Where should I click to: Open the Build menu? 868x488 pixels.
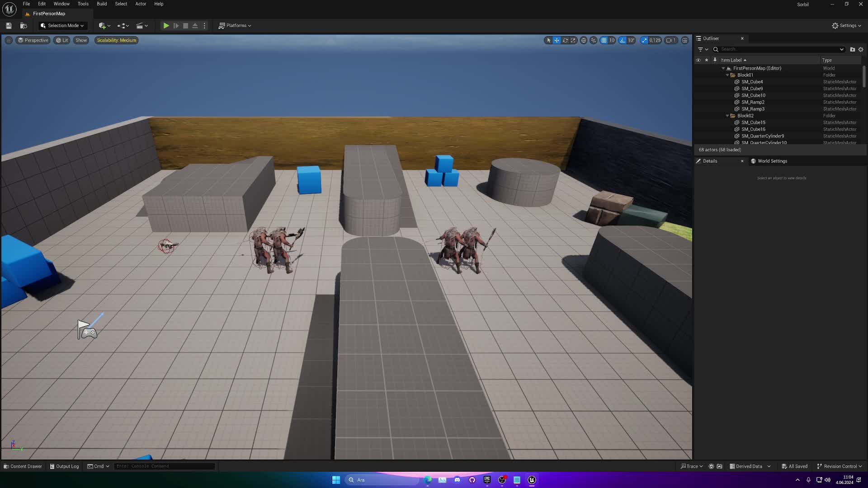click(x=102, y=4)
